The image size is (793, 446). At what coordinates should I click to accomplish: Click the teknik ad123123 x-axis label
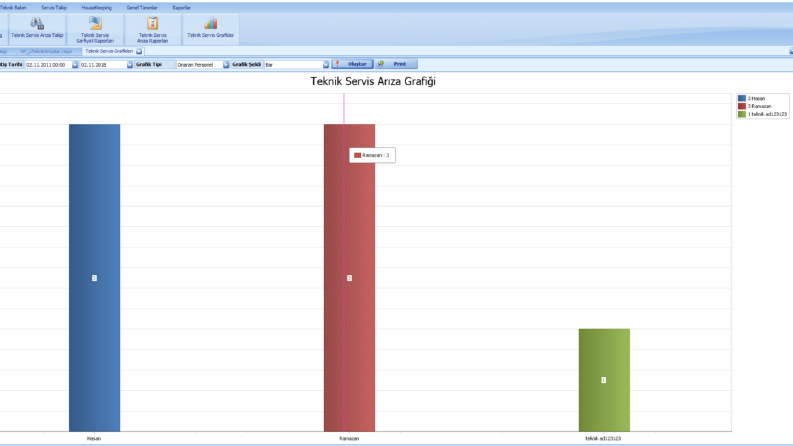(603, 438)
